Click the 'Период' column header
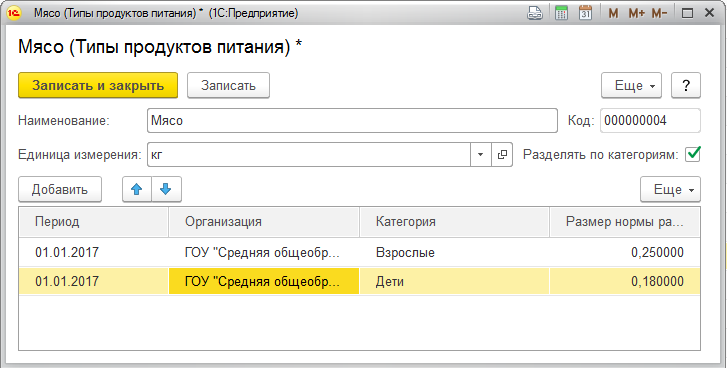 [x=94, y=222]
